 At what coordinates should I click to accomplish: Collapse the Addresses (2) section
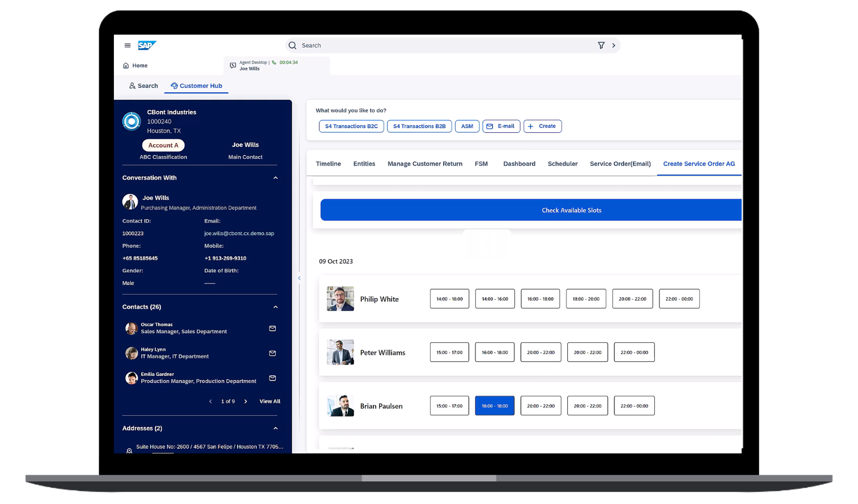tap(275, 428)
